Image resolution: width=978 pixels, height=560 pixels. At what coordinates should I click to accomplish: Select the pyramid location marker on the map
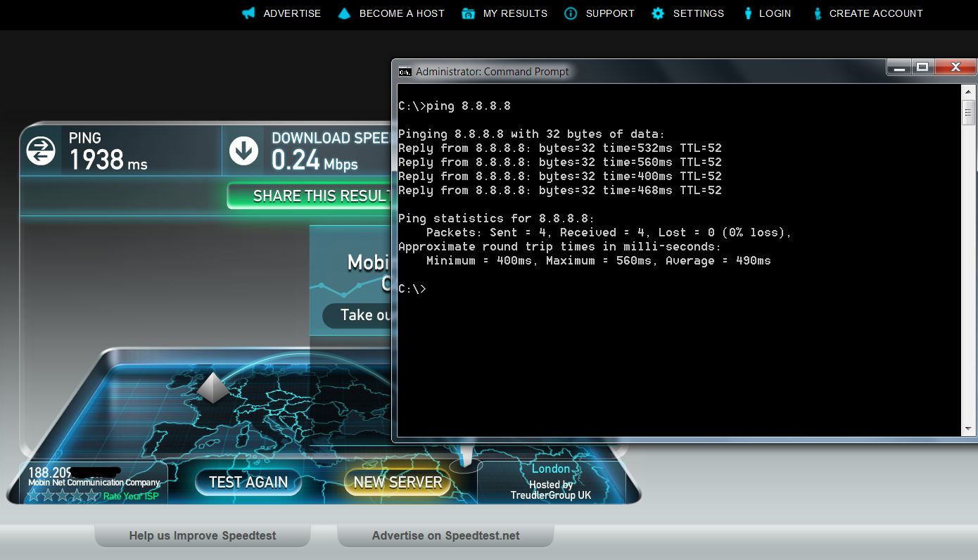pos(213,388)
